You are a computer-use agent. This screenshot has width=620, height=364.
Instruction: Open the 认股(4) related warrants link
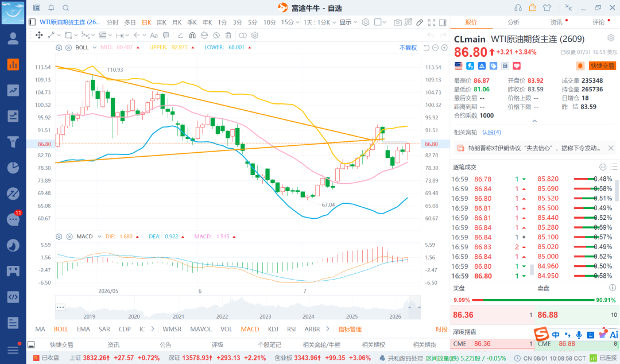coord(491,132)
